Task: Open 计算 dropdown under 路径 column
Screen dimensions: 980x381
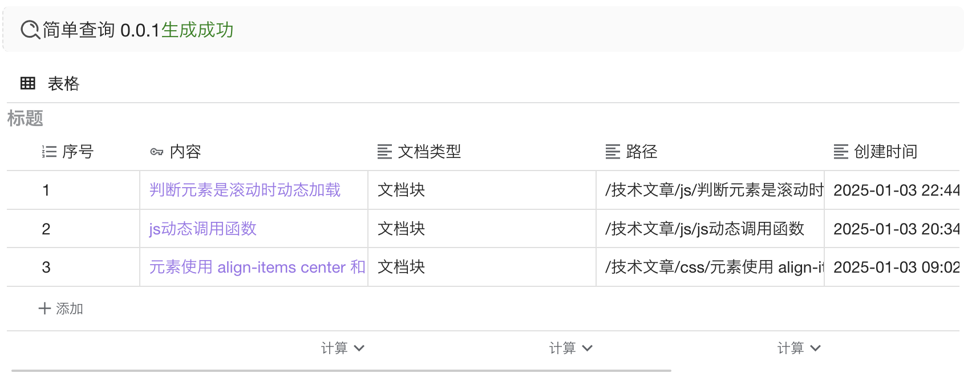Action: coord(799,348)
